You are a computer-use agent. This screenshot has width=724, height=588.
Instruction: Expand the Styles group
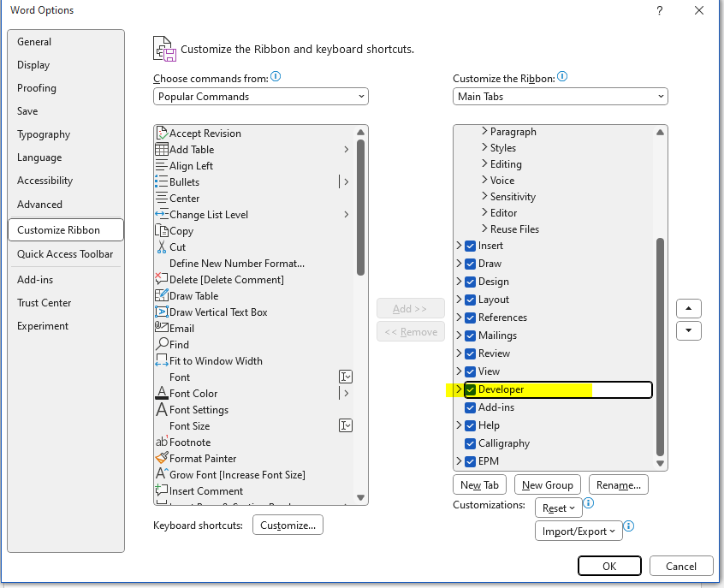tap(484, 147)
